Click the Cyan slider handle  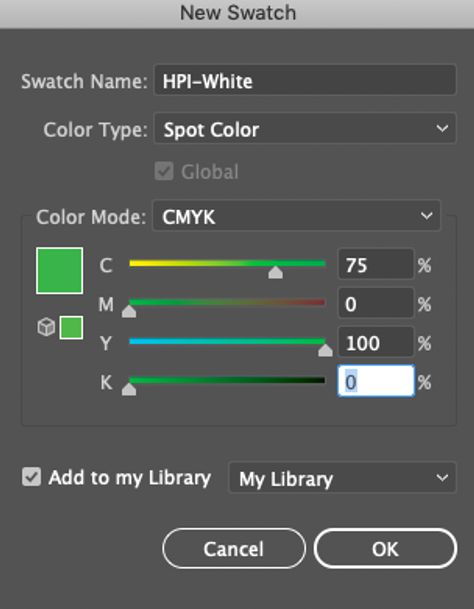[x=275, y=272]
